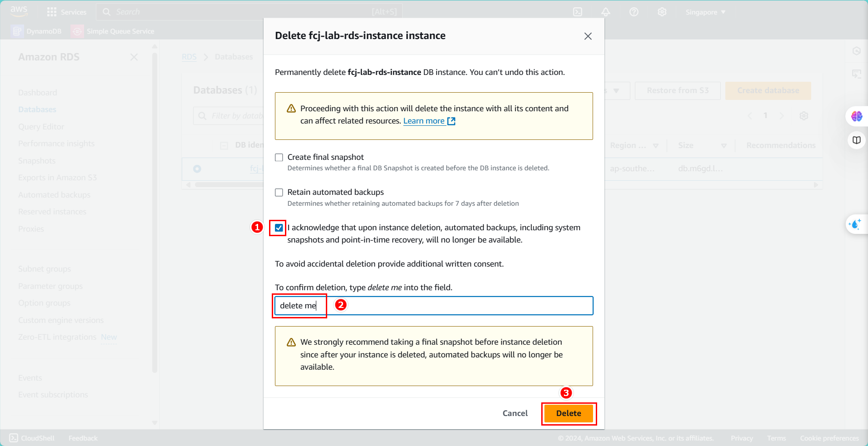
Task: Click the horizontal table scrollbar
Action: [229, 185]
